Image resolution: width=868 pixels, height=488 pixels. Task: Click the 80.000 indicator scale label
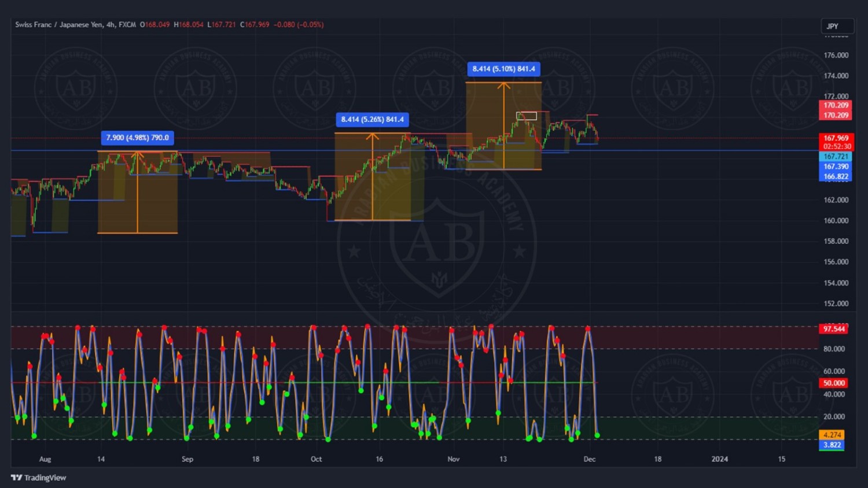(834, 349)
